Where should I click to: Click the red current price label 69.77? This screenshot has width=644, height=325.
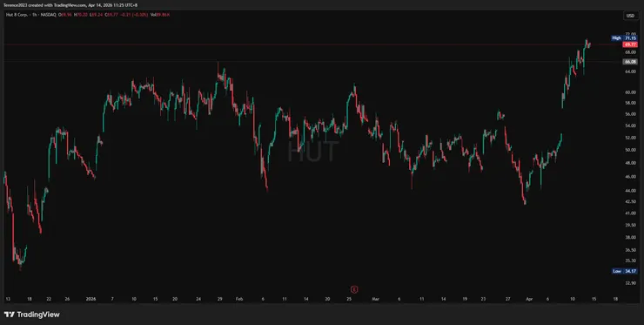coord(630,44)
